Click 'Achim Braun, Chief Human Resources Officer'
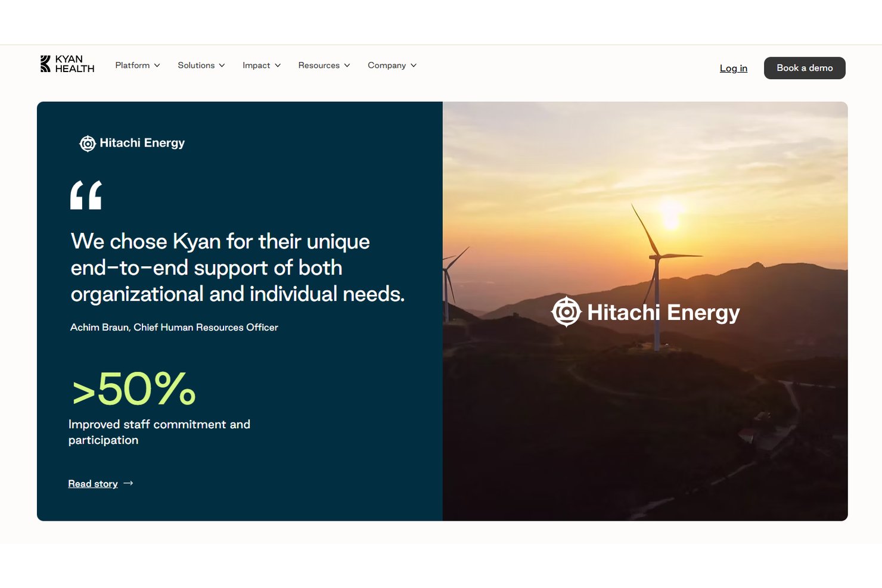882x588 pixels. (174, 328)
